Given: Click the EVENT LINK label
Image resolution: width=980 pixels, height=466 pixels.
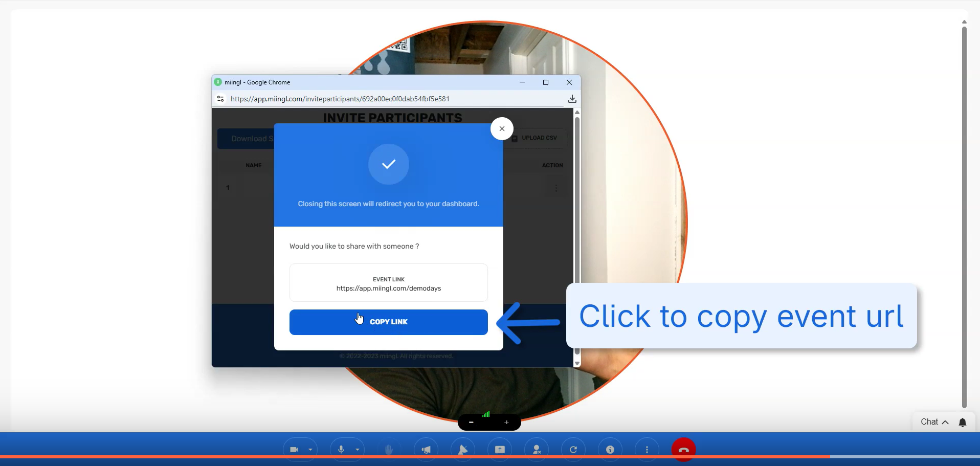Looking at the screenshot, I should coord(389,279).
